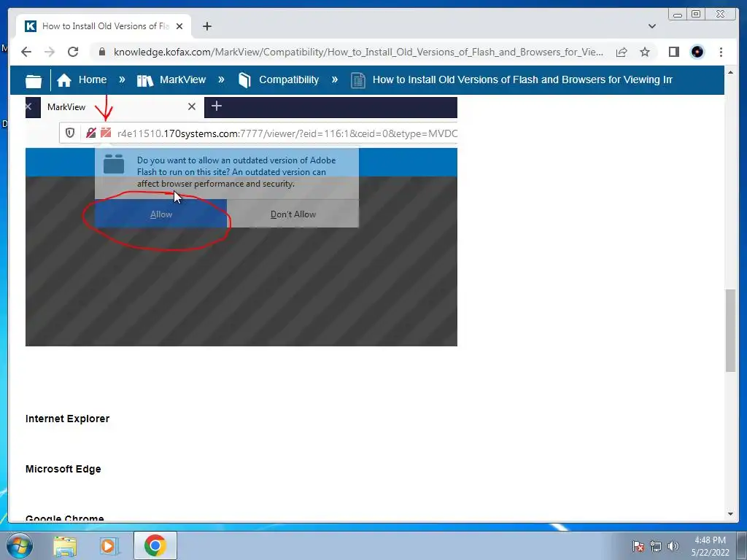This screenshot has height=560, width=747.
Task: Open MarkView breadcrumb link
Action: click(182, 79)
